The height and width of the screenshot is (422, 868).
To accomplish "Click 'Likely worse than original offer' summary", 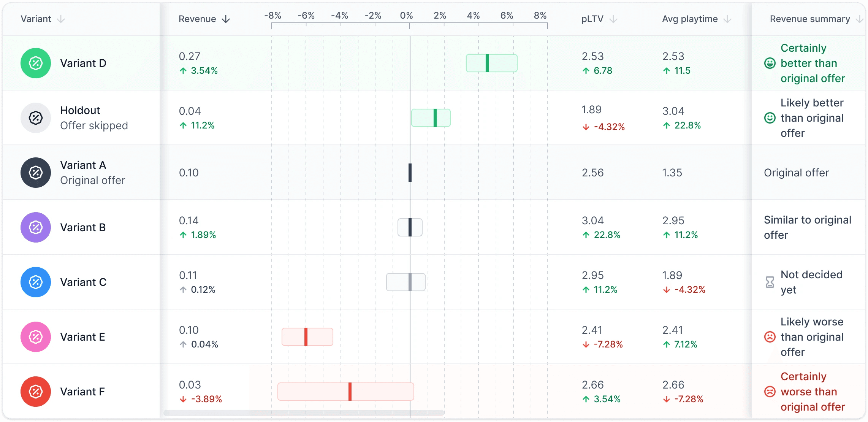I will click(x=812, y=337).
